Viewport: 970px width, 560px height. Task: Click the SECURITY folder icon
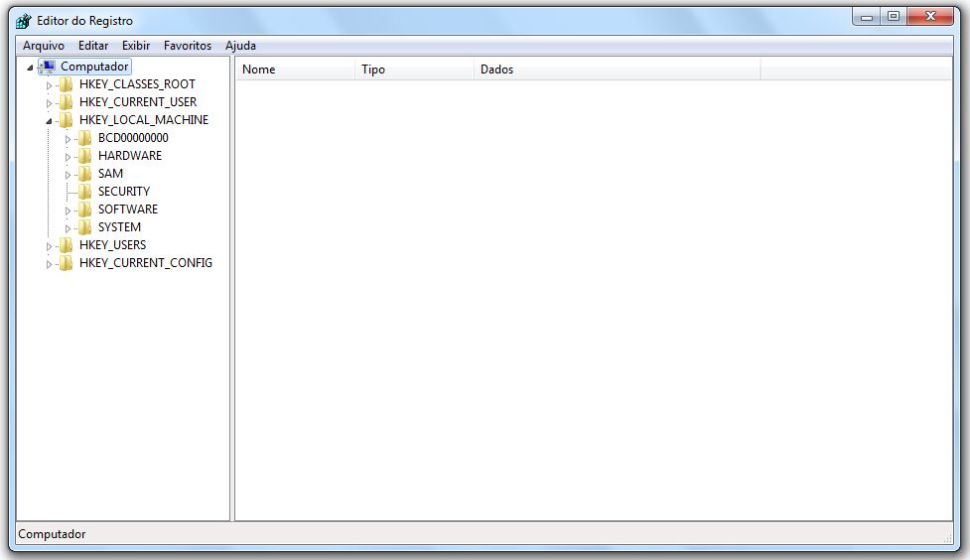pos(85,192)
